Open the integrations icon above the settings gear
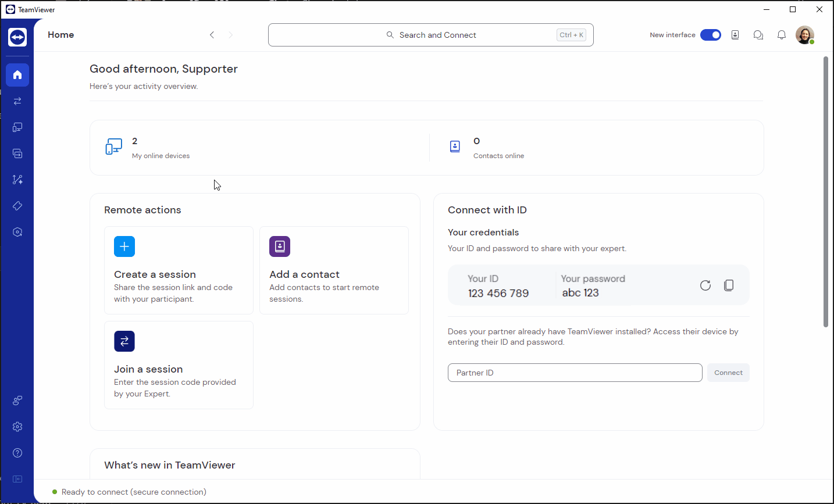834x504 pixels. [x=17, y=401]
